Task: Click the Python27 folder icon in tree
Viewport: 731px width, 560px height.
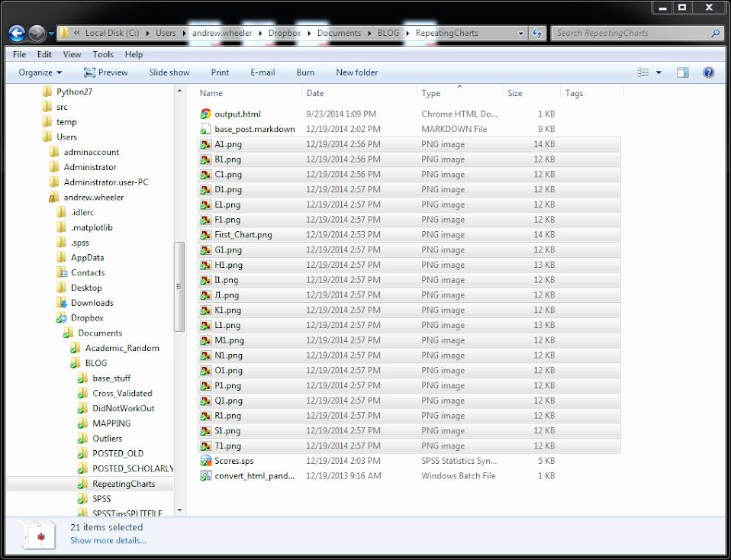Action: pos(47,92)
